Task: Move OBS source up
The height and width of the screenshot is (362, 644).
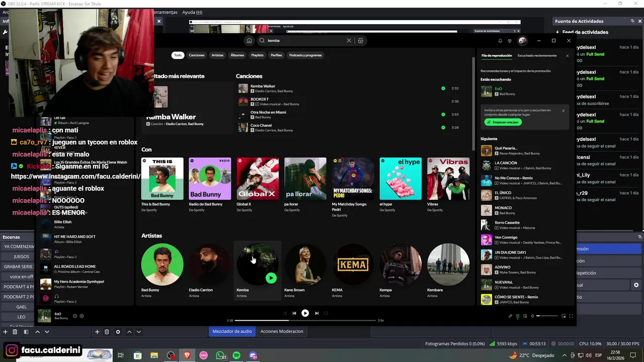Action: coord(129,332)
